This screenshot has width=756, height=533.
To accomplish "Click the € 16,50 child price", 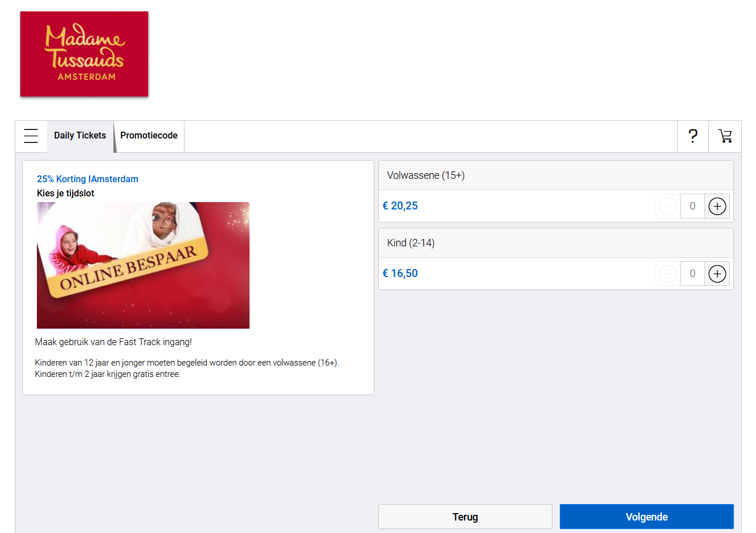I will [400, 273].
